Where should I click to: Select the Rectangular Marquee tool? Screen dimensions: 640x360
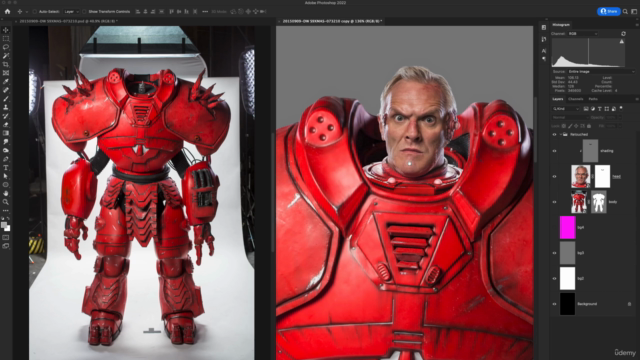click(6, 39)
